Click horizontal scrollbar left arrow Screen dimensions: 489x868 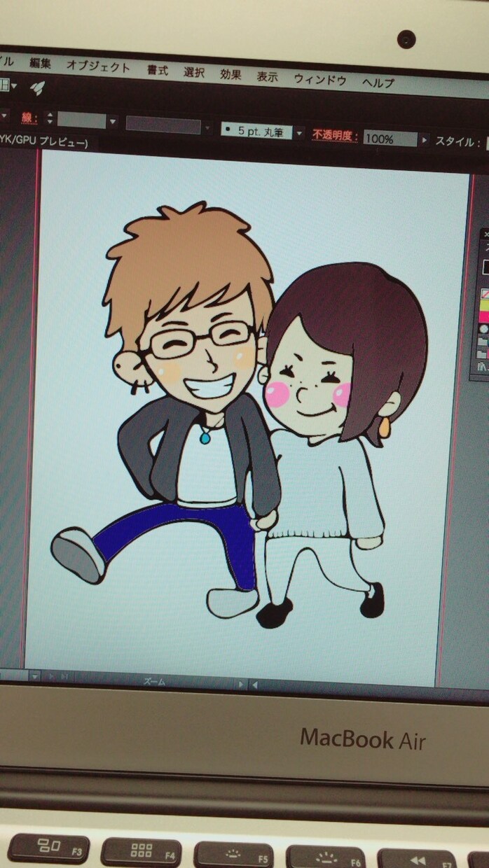[255, 685]
